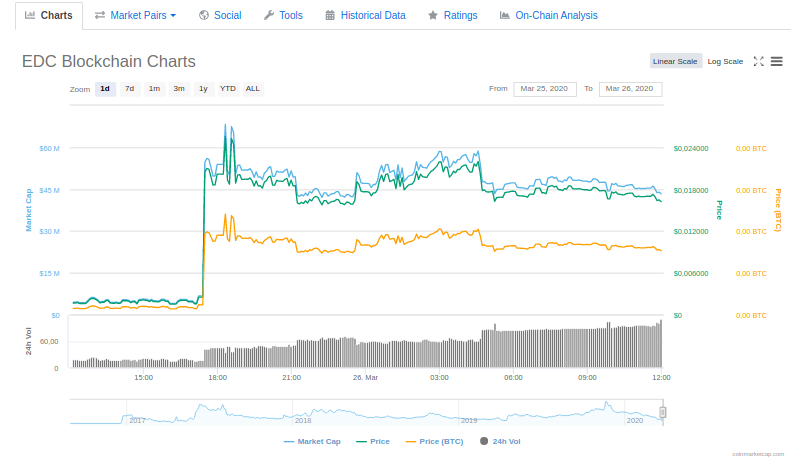This screenshot has width=804, height=461.
Task: Click the On-Chain Analysis chart icon
Action: [505, 15]
